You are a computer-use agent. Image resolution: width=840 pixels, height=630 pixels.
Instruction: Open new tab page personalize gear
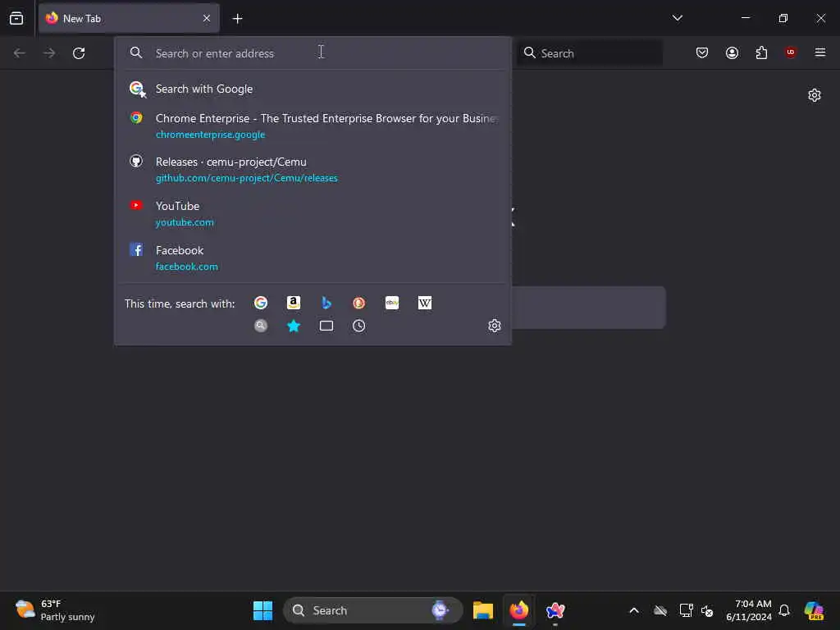click(x=815, y=95)
